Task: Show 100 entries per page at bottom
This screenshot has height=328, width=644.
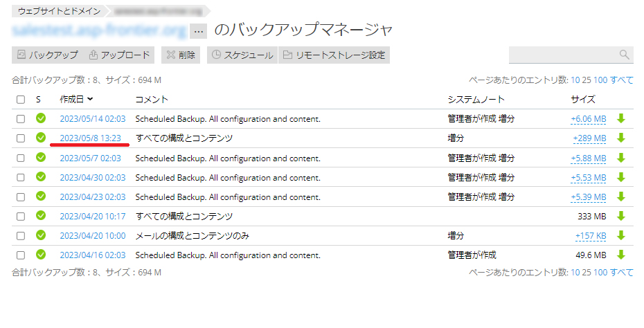Action: click(600, 272)
